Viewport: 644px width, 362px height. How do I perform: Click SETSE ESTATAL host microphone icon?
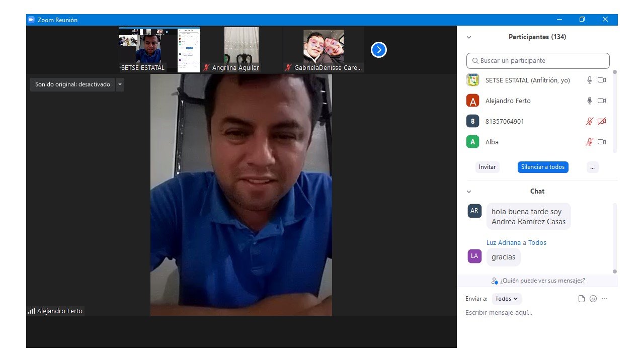(589, 80)
